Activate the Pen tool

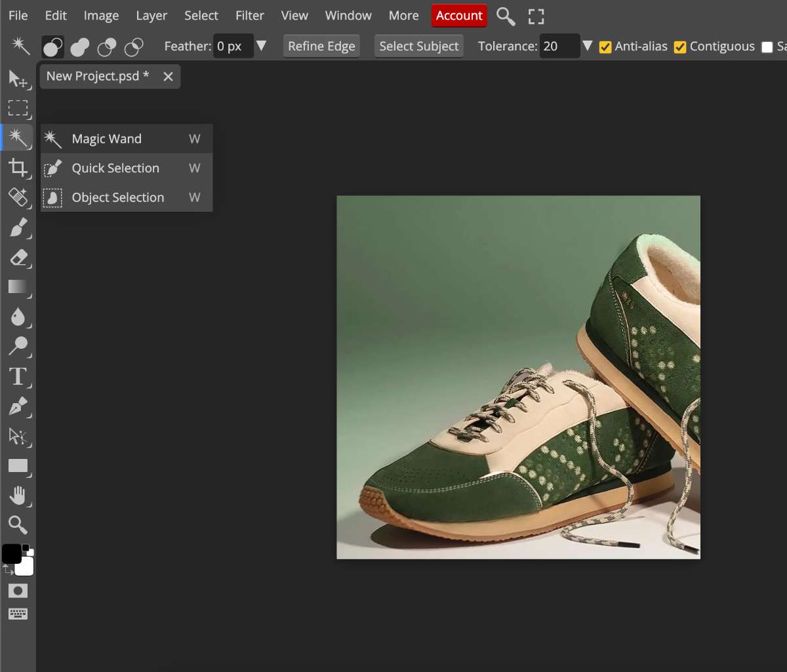click(x=18, y=406)
